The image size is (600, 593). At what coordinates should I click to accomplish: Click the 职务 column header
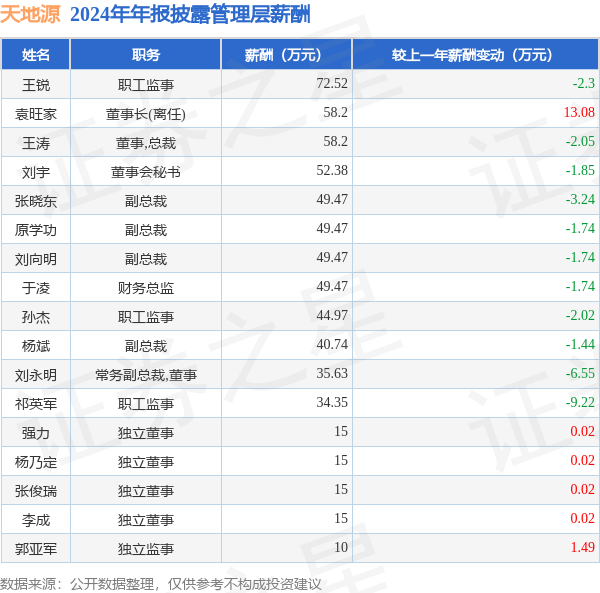[x=146, y=55]
